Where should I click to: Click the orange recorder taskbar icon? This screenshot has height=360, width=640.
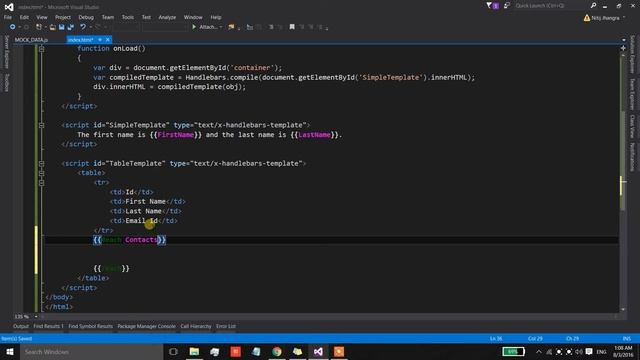pos(339,351)
